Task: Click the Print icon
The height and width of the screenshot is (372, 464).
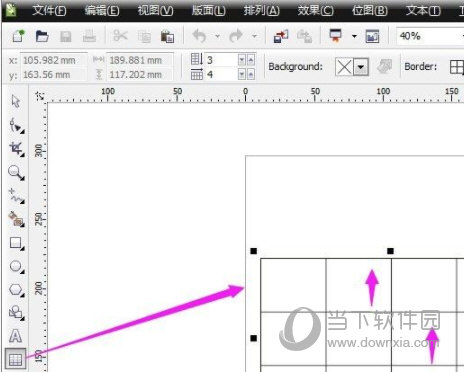Action: click(x=89, y=36)
